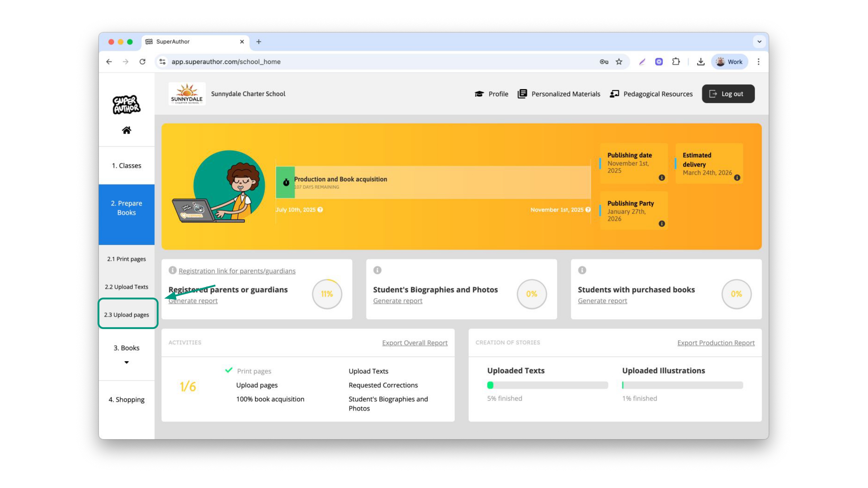The image size is (868, 488).
Task: Click the Log out button
Action: [x=728, y=94]
